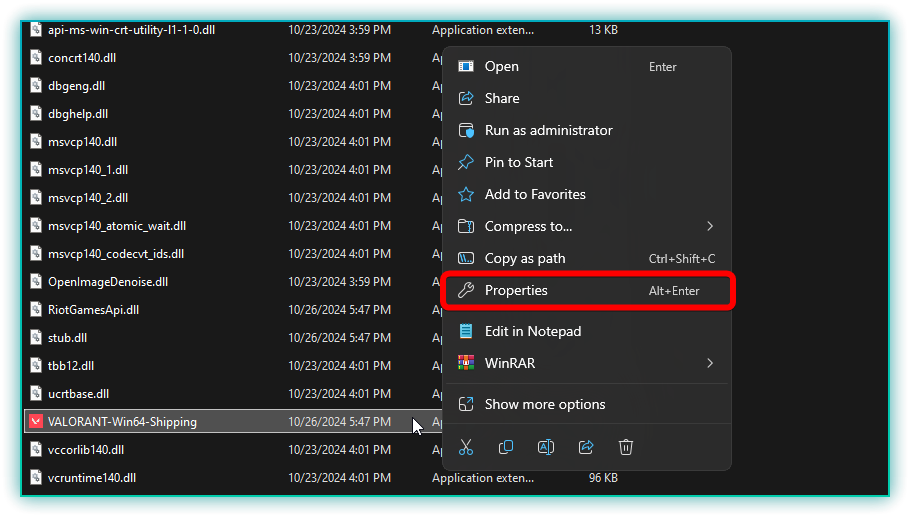Image resolution: width=910 pixels, height=517 pixels.
Task: Select Run as administrator
Action: point(586,131)
